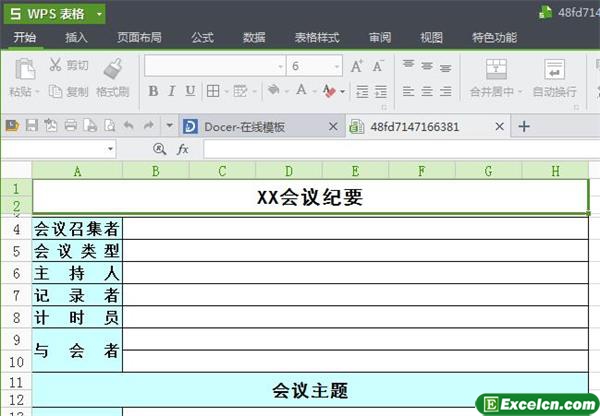This screenshot has width=600, height=416.
Task: Click the red font color A swatch
Action: point(327,91)
